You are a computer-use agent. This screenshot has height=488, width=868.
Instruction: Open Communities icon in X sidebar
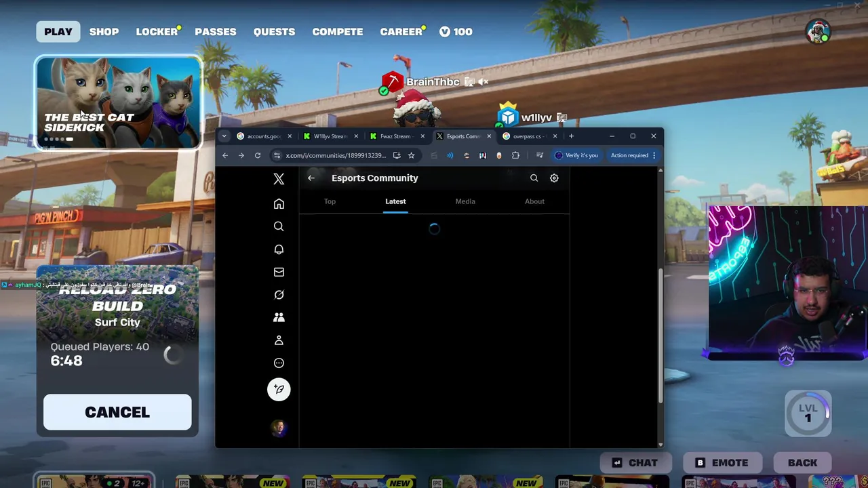[x=279, y=317]
